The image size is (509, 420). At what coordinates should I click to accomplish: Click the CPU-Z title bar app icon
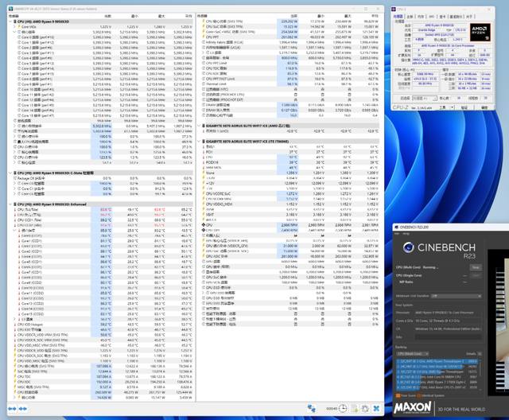point(394,10)
